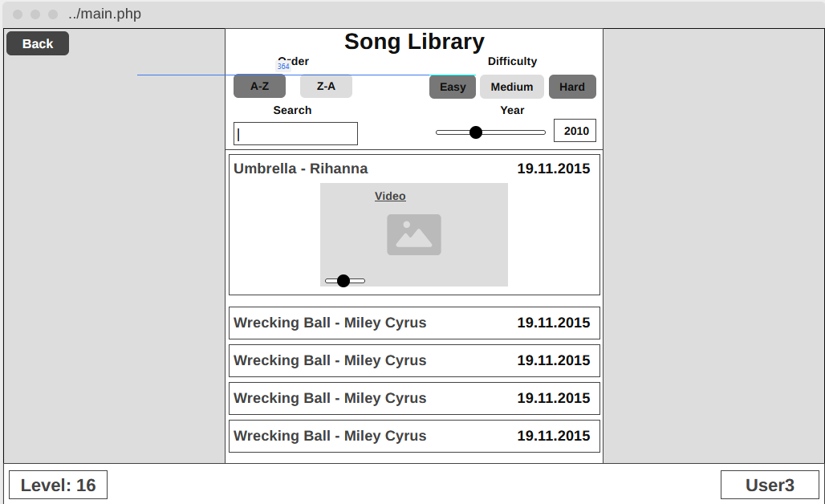This screenshot has height=504, width=825.
Task: Collapse the Umbrella - Rihanna song entry
Action: (x=301, y=169)
